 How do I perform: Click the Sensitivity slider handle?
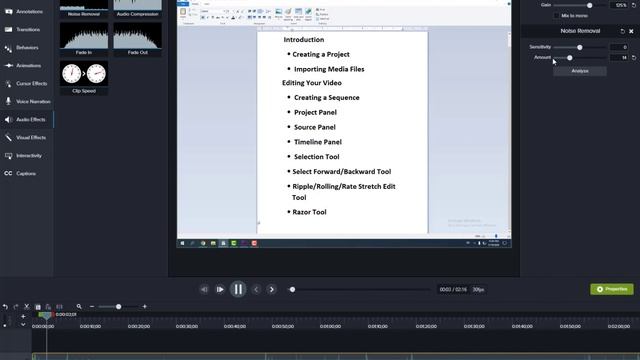coord(580,47)
